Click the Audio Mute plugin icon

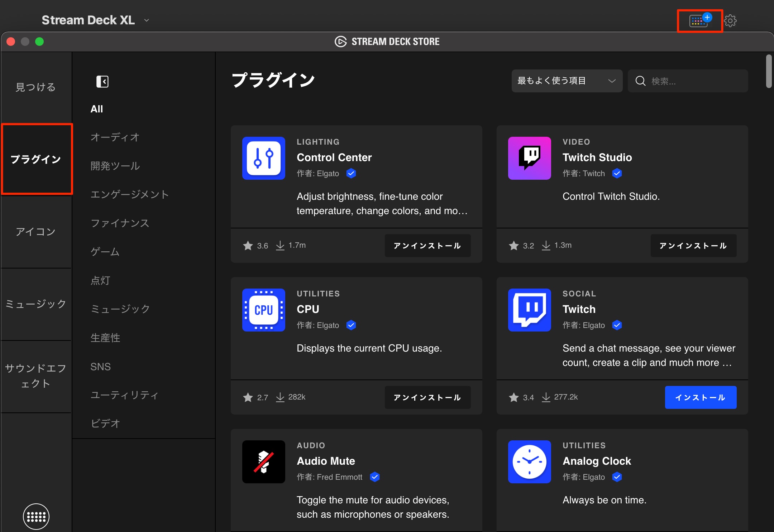tap(264, 462)
